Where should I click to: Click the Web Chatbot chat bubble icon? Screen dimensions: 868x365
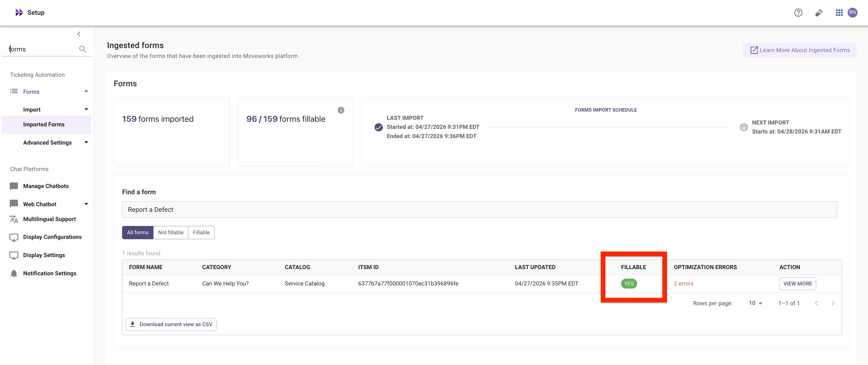(x=14, y=204)
